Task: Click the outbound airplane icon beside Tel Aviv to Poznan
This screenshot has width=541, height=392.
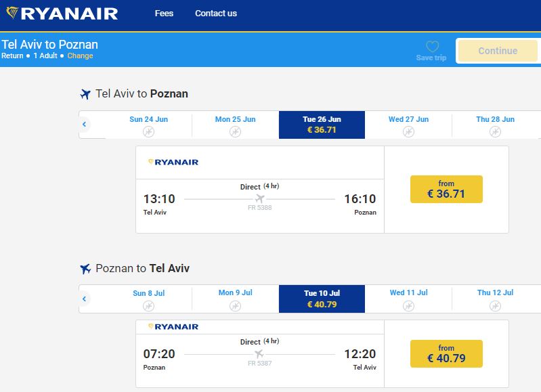Action: click(x=85, y=93)
